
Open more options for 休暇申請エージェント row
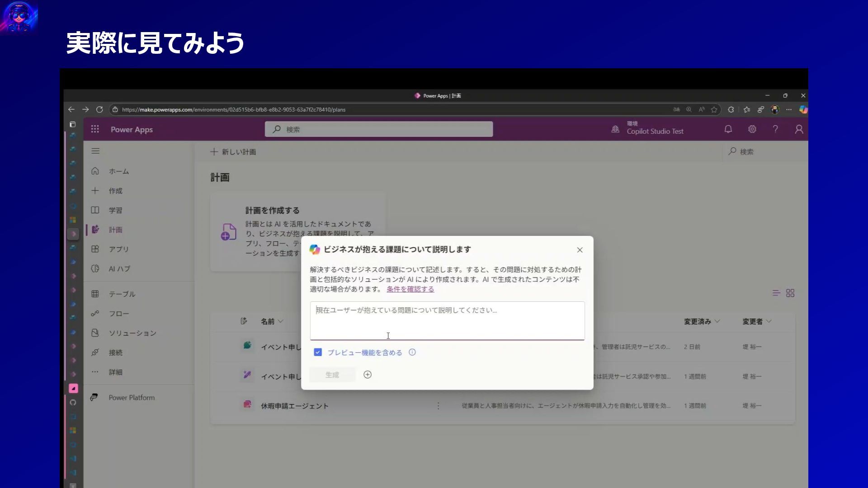438,406
